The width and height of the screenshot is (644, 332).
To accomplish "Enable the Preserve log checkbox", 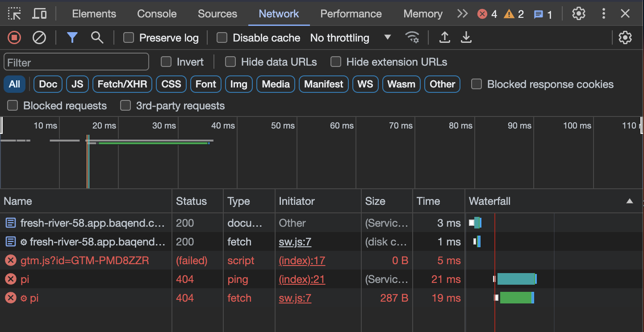I will tap(128, 38).
